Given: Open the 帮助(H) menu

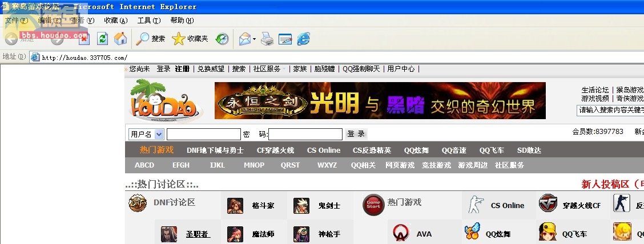Looking at the screenshot, I should coord(182,21).
